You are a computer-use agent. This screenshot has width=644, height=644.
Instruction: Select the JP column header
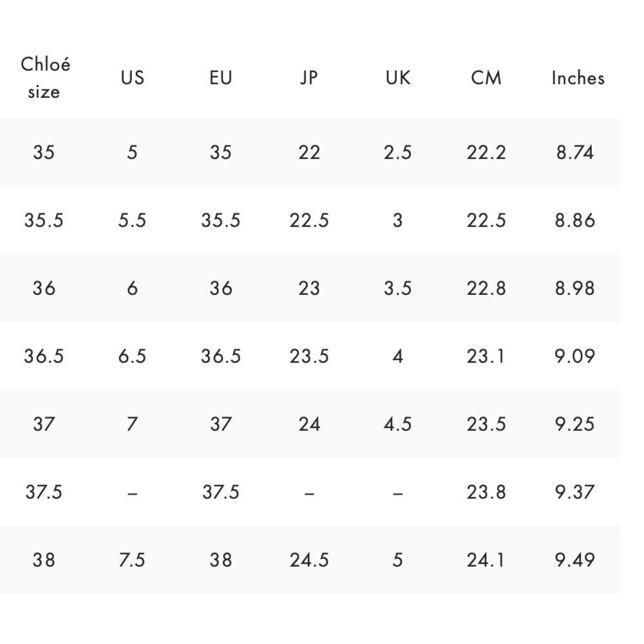coord(309,78)
